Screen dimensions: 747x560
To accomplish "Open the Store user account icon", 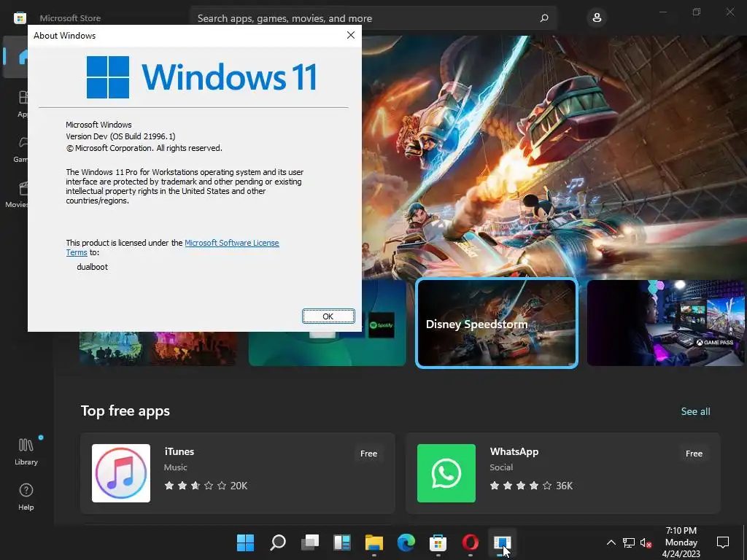I will coord(597,18).
